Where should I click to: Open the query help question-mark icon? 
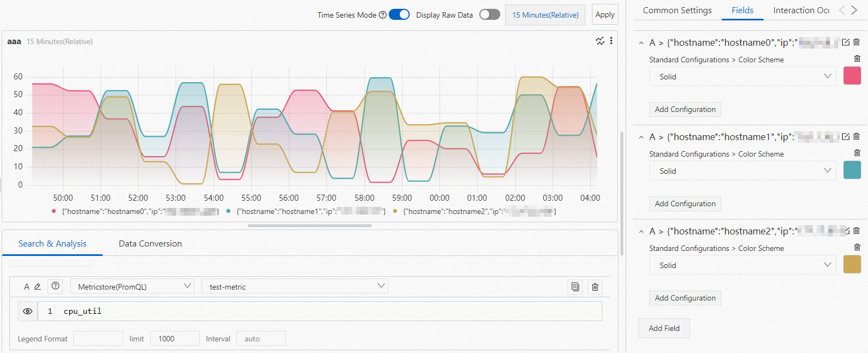coord(55,286)
